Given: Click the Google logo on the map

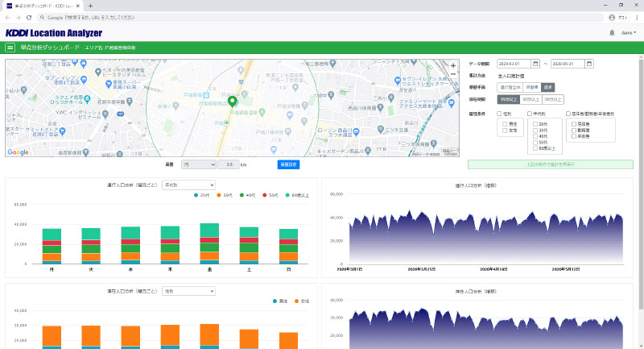Looking at the screenshot, I should click(18, 152).
